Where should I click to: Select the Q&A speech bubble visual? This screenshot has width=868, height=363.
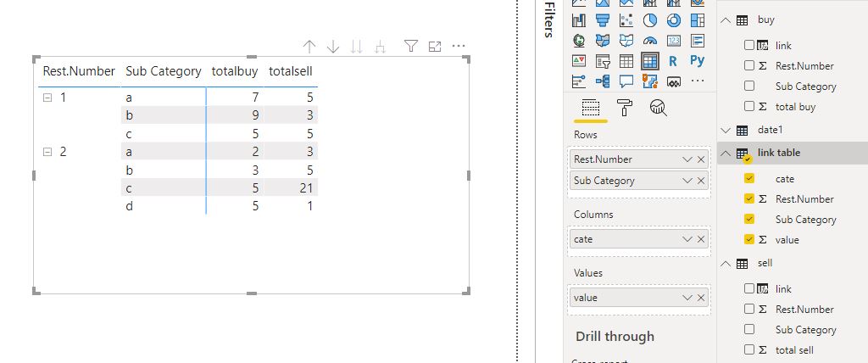pos(626,81)
